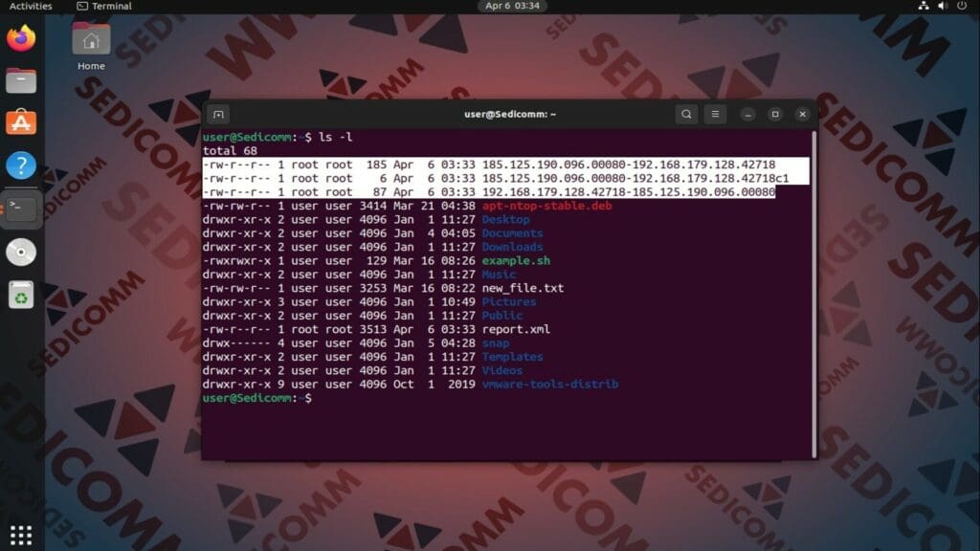Open the power menu icon
The height and width of the screenshot is (551, 980).
[x=962, y=6]
